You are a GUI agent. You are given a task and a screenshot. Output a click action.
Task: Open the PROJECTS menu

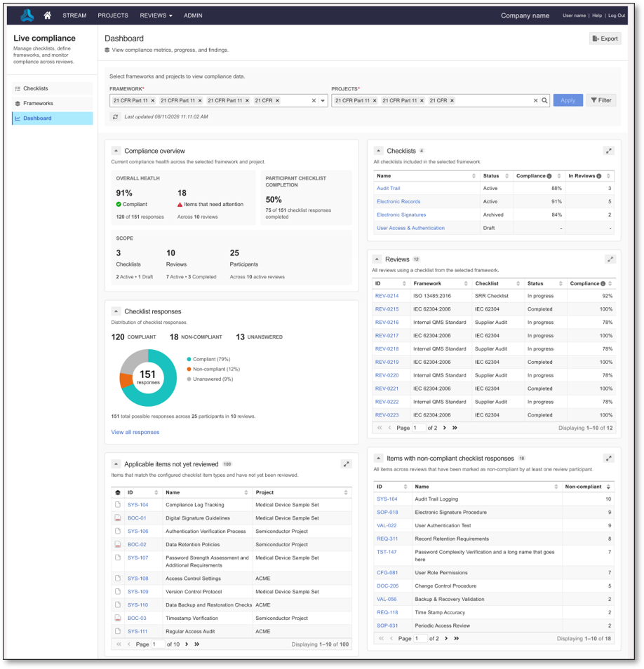(113, 15)
